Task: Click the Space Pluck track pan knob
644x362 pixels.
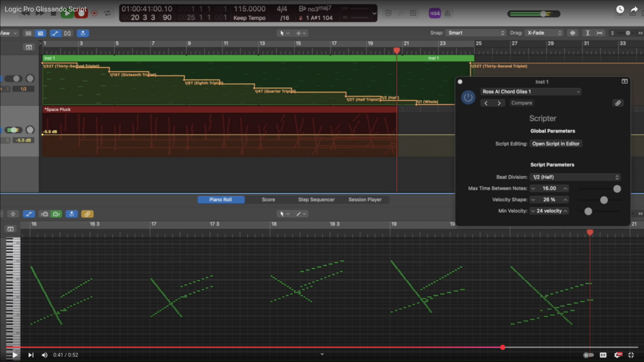Action: [x=30, y=130]
